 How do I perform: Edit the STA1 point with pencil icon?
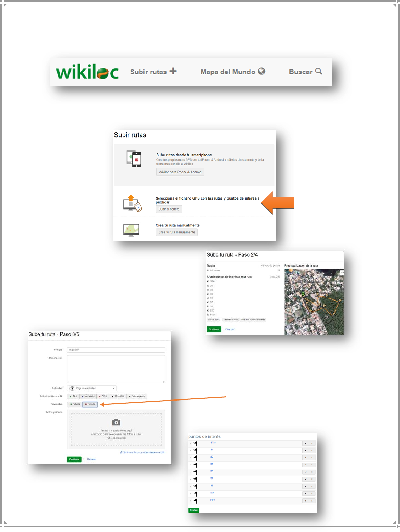point(306,443)
